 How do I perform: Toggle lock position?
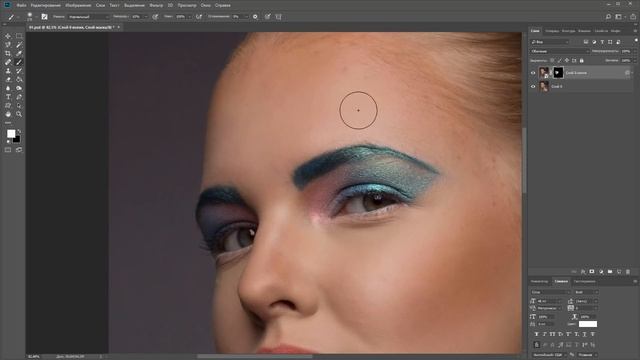pyautogui.click(x=567, y=60)
